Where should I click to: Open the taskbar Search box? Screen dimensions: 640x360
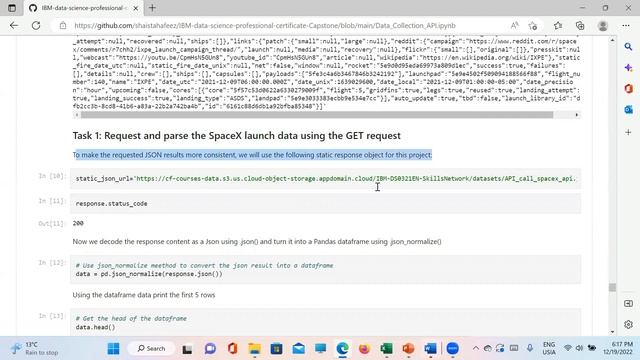pyautogui.click(x=151, y=349)
